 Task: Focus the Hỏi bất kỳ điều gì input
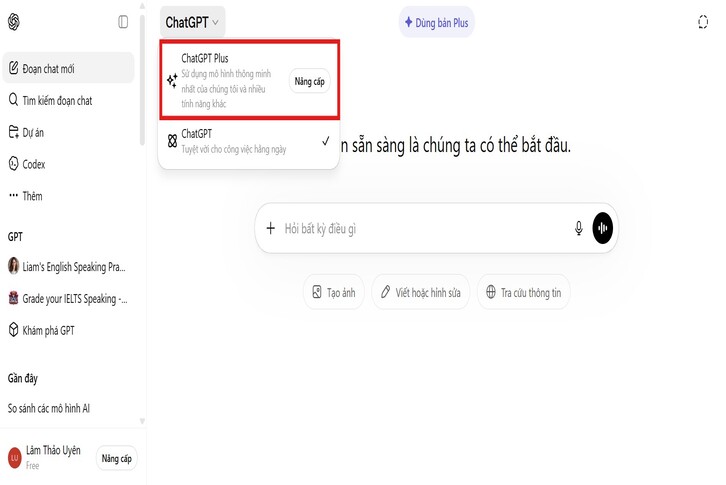(x=424, y=228)
